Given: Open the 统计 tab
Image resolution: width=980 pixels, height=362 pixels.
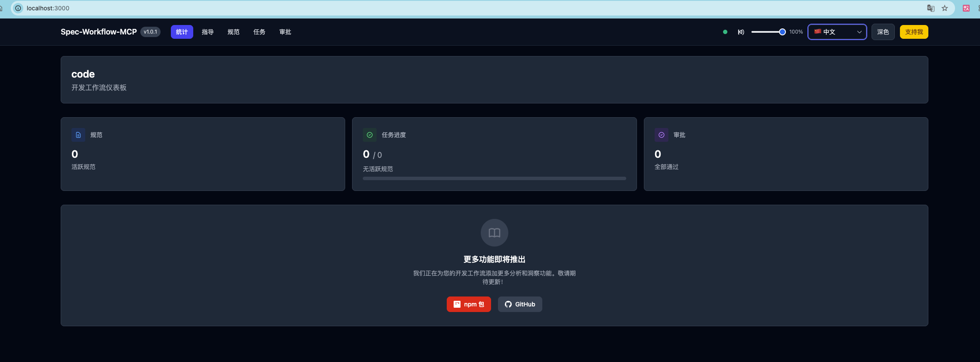Looking at the screenshot, I should coord(182,32).
